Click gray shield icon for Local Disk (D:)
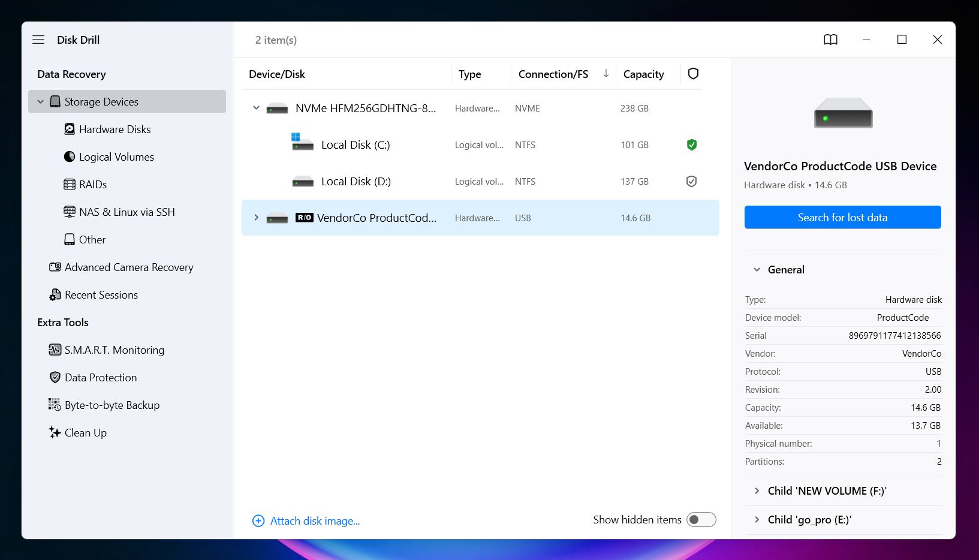 pyautogui.click(x=691, y=181)
